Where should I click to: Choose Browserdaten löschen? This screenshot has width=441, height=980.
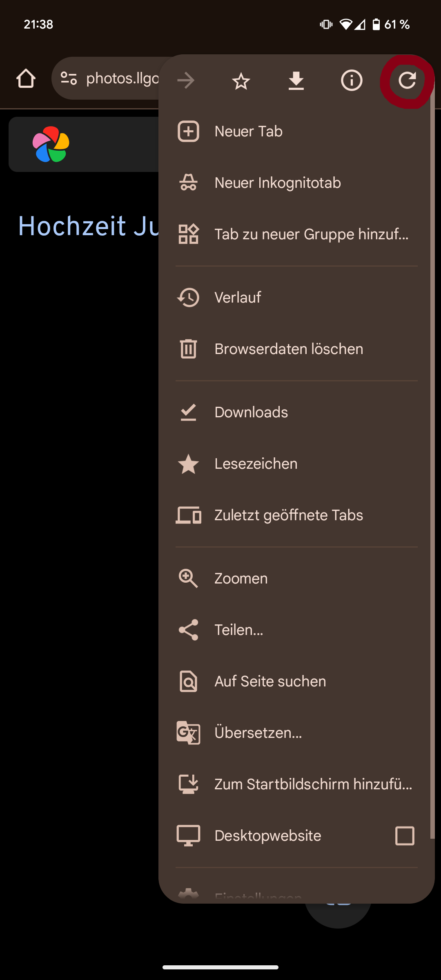pos(289,348)
